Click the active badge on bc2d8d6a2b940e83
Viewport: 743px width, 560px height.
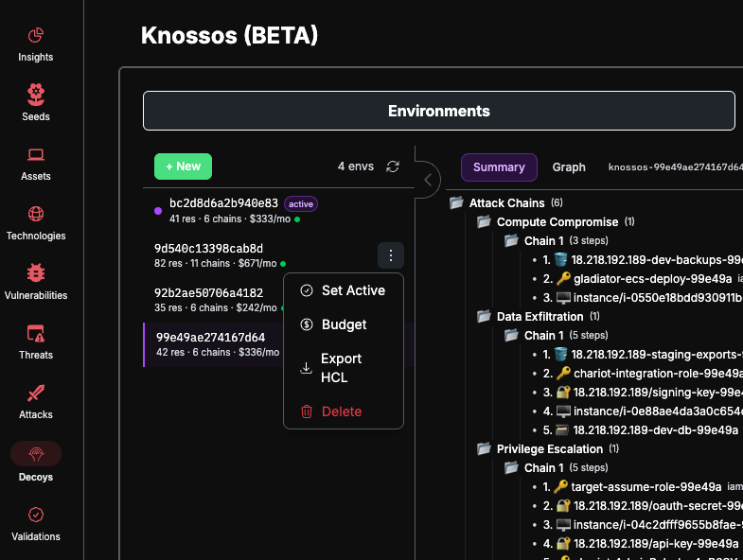click(x=301, y=204)
